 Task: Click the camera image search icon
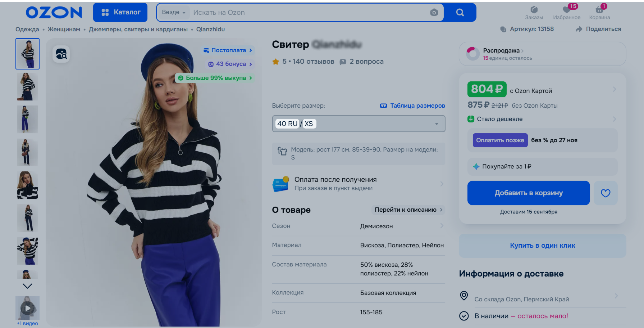tap(434, 13)
